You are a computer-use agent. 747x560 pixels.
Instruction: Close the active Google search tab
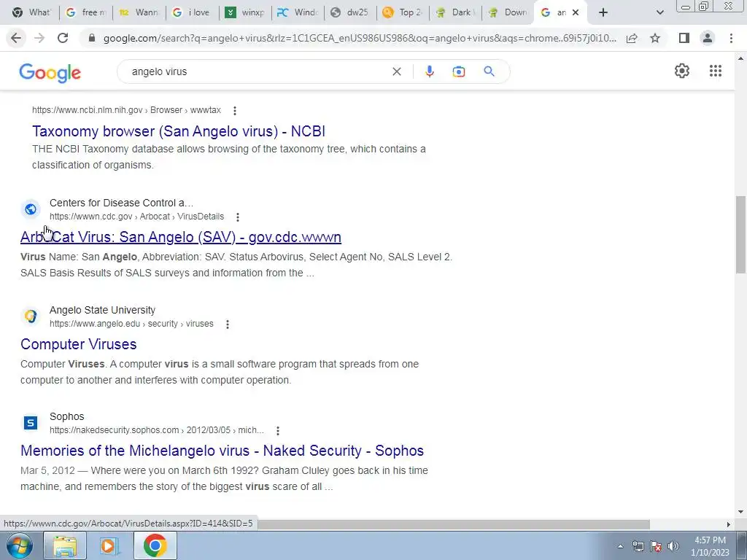pos(576,12)
